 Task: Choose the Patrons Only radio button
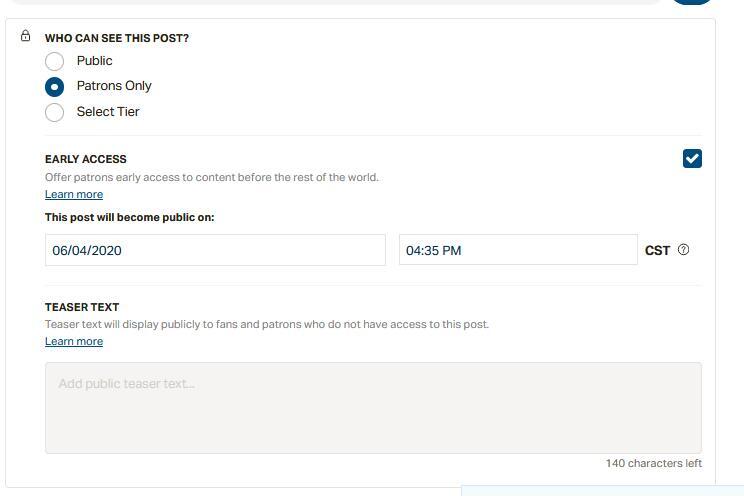[55, 87]
